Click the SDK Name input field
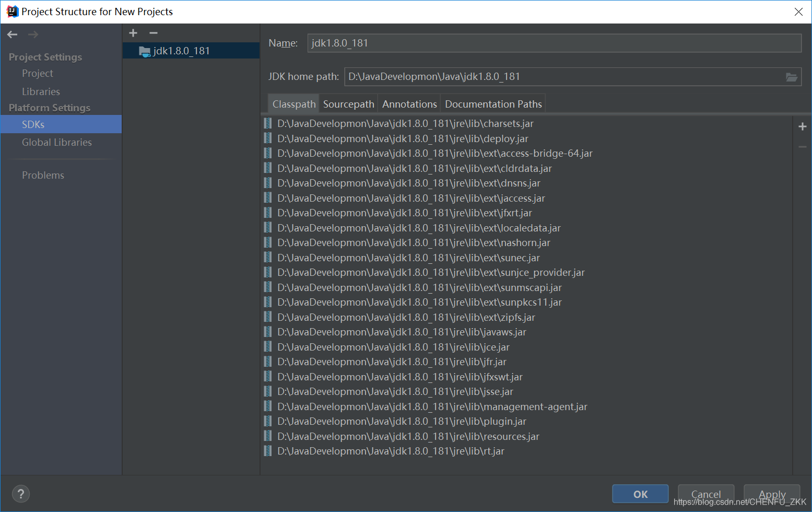The height and width of the screenshot is (512, 812). tap(554, 43)
